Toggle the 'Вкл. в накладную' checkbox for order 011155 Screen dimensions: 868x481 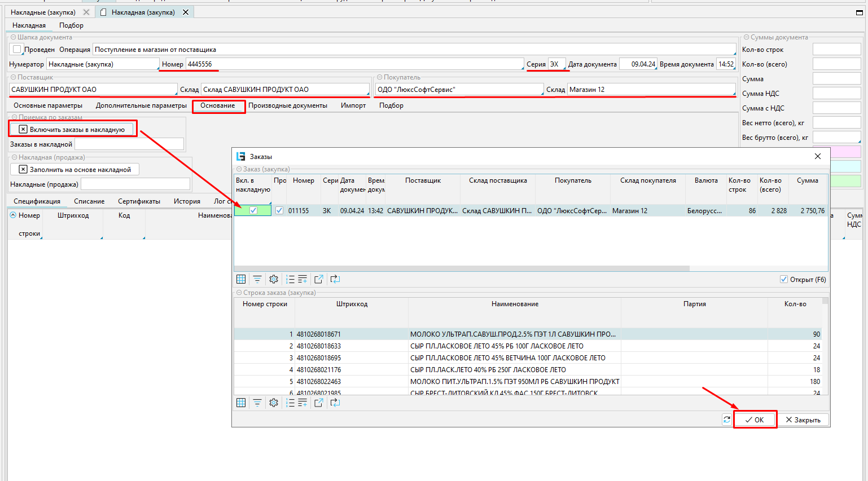click(253, 210)
